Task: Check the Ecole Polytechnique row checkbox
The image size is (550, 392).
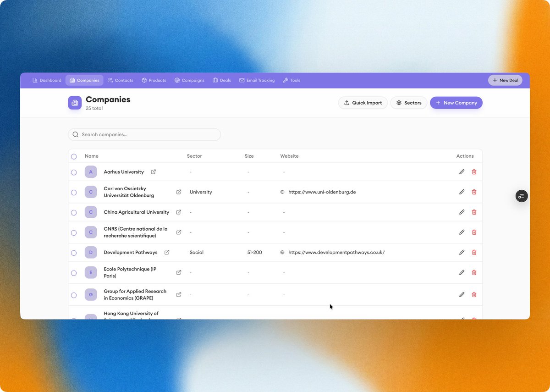Action: click(74, 273)
